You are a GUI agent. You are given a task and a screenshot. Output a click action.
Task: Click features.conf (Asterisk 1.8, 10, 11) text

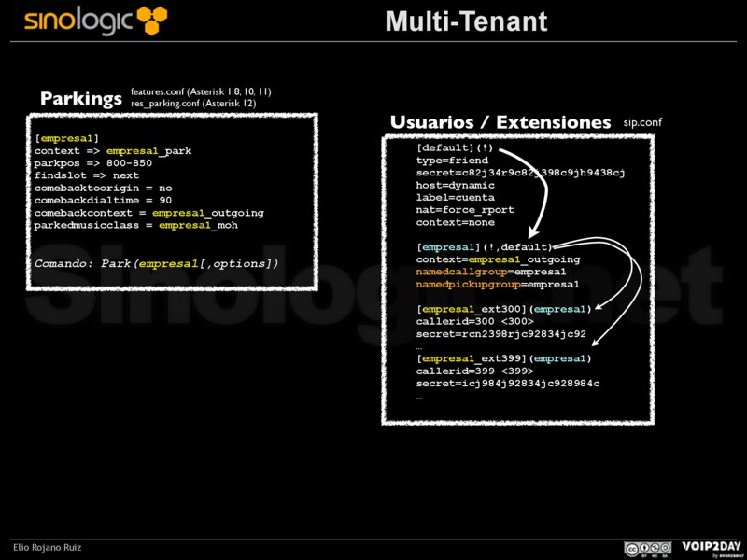point(201,91)
